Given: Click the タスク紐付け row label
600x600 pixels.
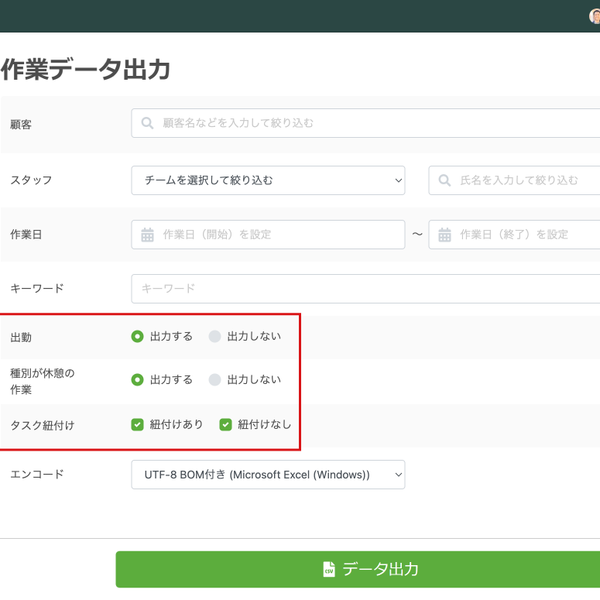Looking at the screenshot, I should click(x=42, y=425).
